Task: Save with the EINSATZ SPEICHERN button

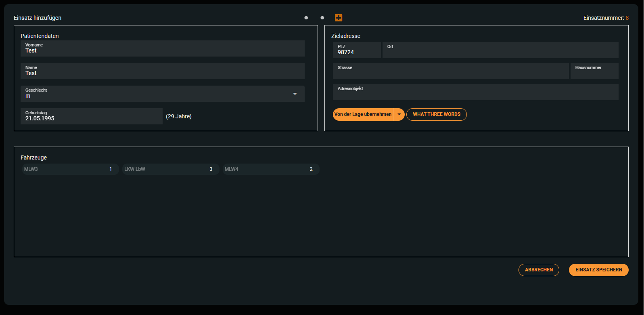Action: [x=598, y=270]
